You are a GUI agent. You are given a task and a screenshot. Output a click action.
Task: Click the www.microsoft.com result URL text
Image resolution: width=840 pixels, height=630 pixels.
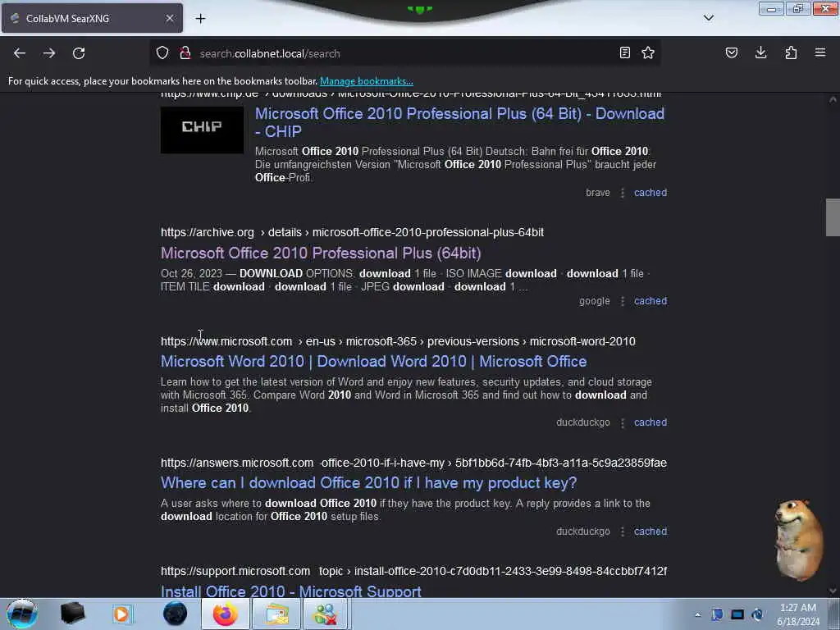398,341
